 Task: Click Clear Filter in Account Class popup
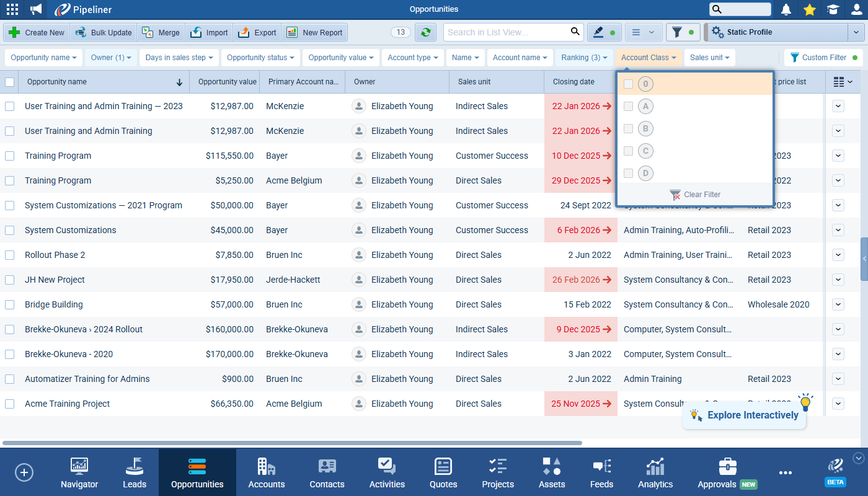point(695,195)
